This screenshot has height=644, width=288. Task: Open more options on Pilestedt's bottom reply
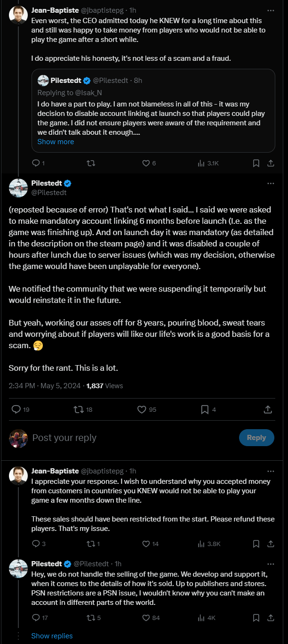pos(271,564)
